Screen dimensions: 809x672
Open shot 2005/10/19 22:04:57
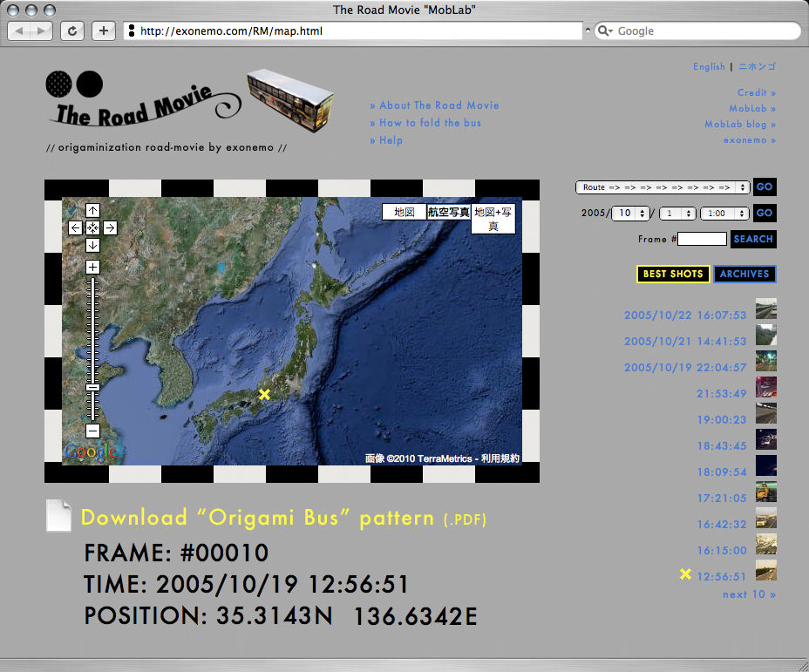point(685,368)
